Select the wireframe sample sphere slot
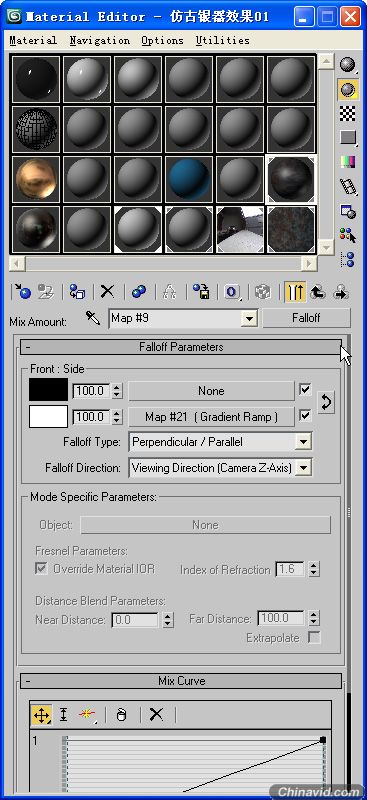 tap(36, 129)
